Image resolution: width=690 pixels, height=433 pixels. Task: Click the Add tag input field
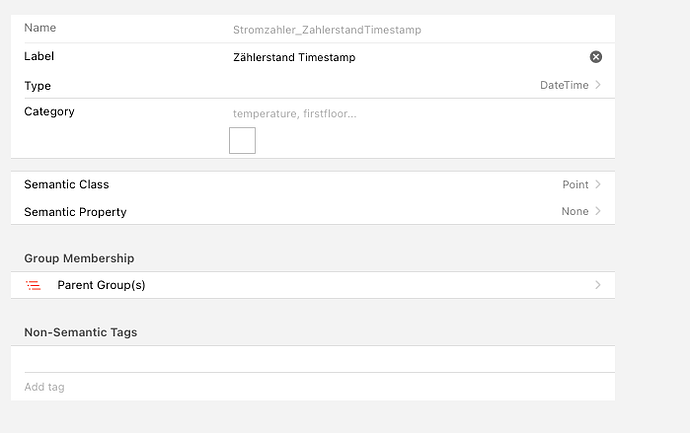click(x=300, y=386)
